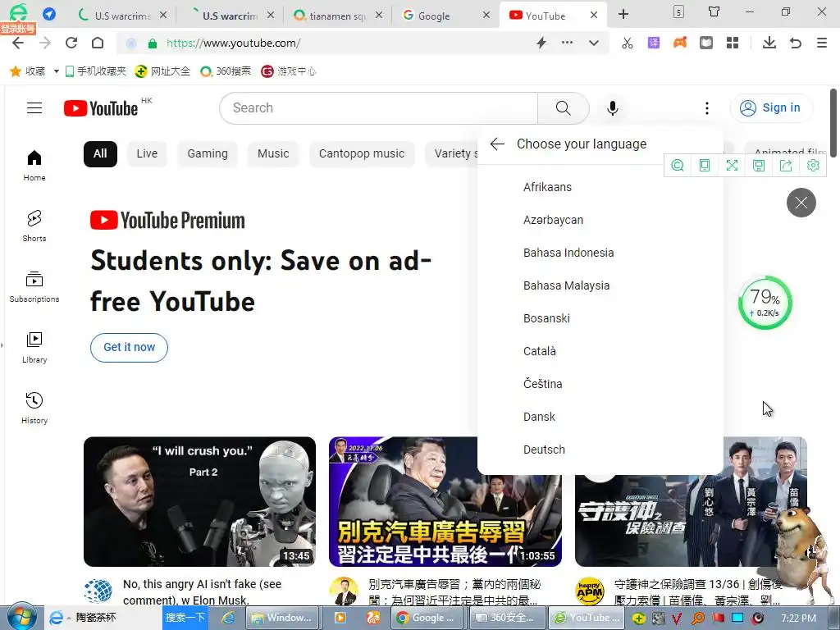
Task: Click the 网址大全 bookmark
Action: [x=163, y=71]
